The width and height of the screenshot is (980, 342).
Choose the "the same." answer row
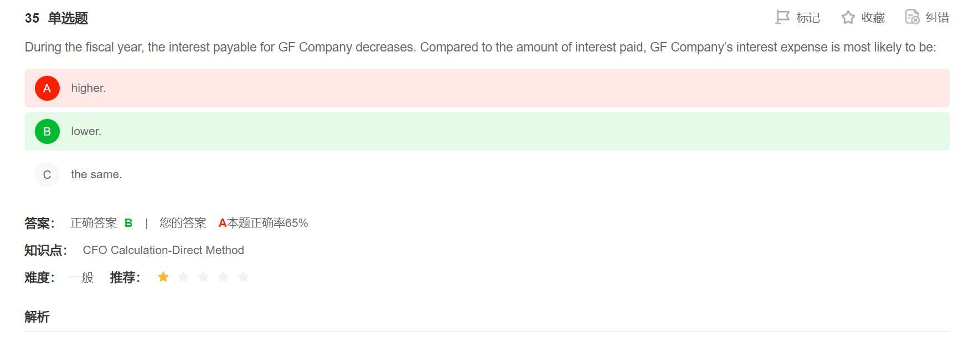pos(487,174)
